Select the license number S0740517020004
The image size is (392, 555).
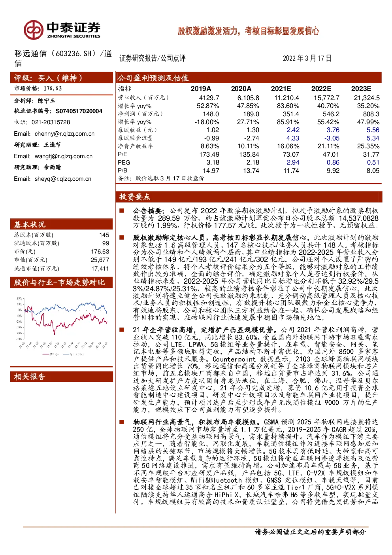79,111
